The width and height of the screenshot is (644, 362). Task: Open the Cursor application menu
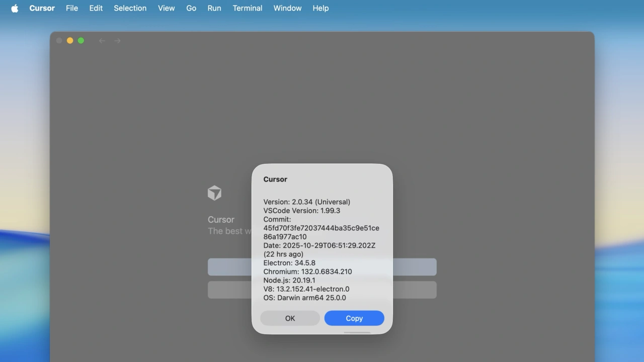[42, 8]
